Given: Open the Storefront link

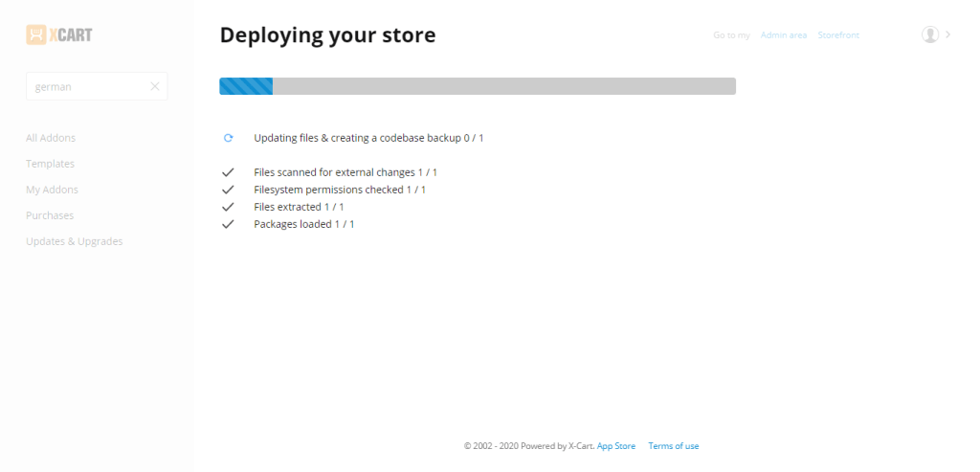Looking at the screenshot, I should 838,35.
